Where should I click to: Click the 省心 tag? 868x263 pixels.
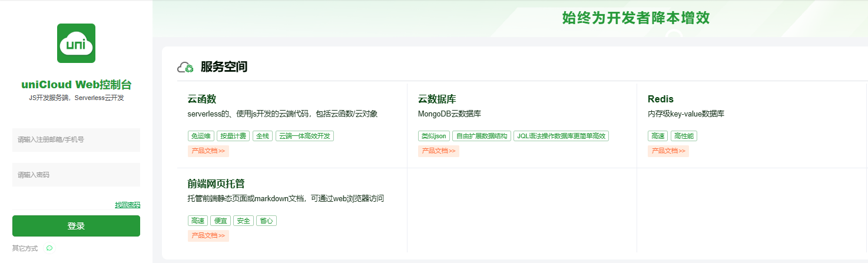point(266,221)
